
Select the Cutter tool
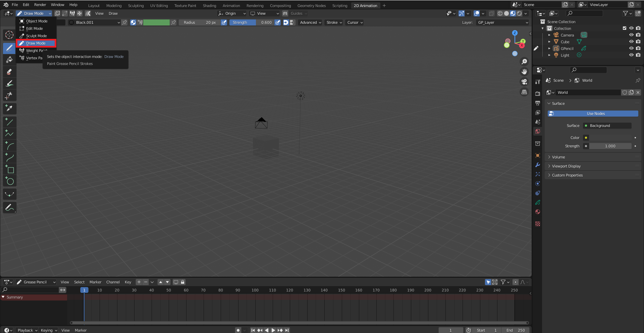pos(9,95)
